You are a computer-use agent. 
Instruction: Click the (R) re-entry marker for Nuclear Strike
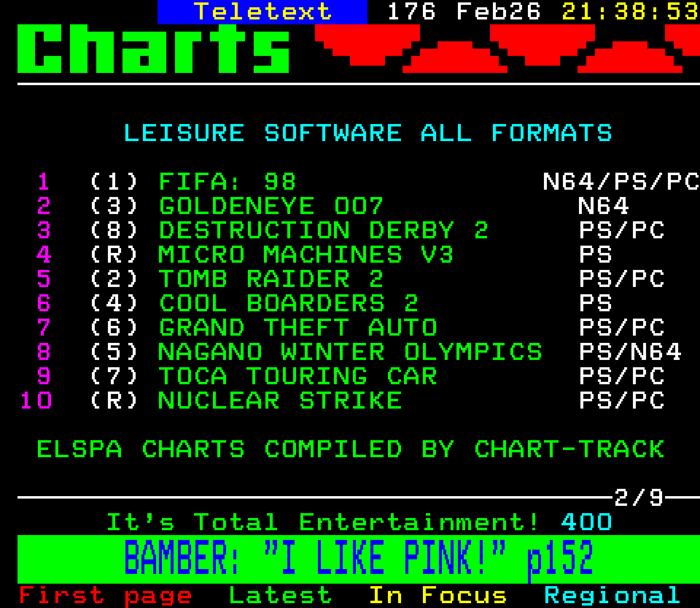[114, 400]
